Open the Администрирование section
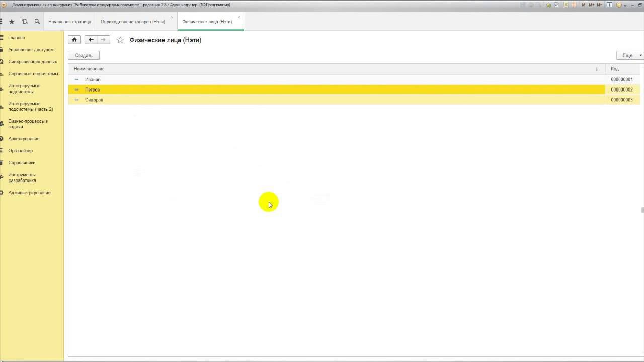 tap(29, 193)
